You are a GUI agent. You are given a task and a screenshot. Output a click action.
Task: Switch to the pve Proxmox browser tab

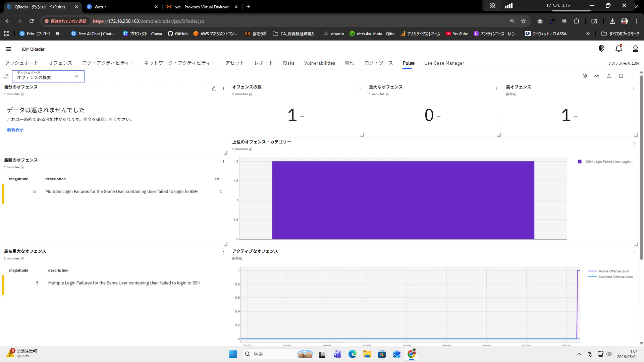tap(201, 7)
